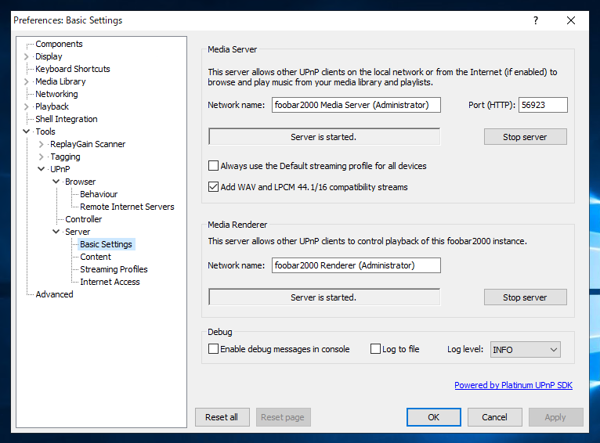Focus the Port (HTTP) field
Image resolution: width=600 pixels, height=443 pixels.
tap(543, 105)
